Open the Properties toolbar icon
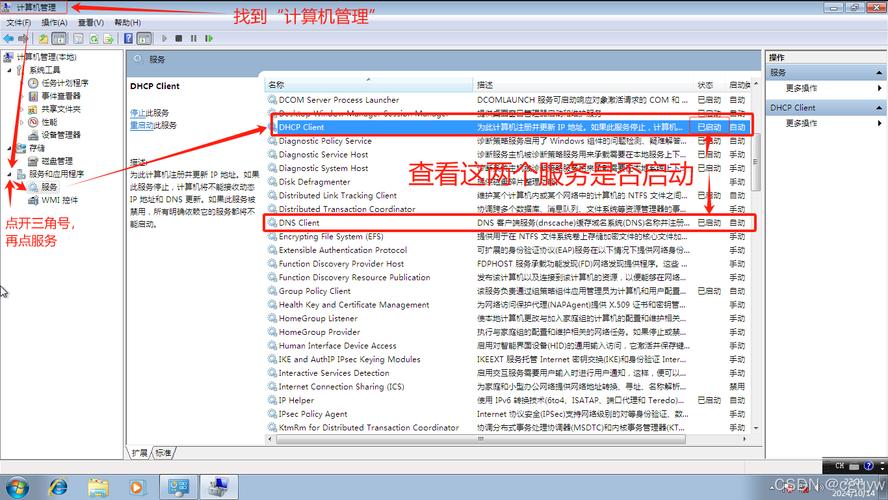Image resolution: width=888 pixels, height=500 pixels. [78, 39]
